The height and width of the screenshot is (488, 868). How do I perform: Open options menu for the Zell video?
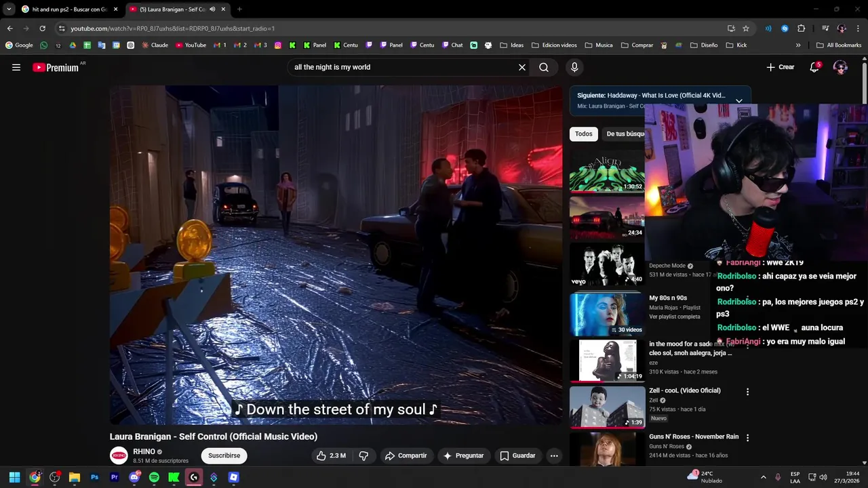tap(747, 392)
